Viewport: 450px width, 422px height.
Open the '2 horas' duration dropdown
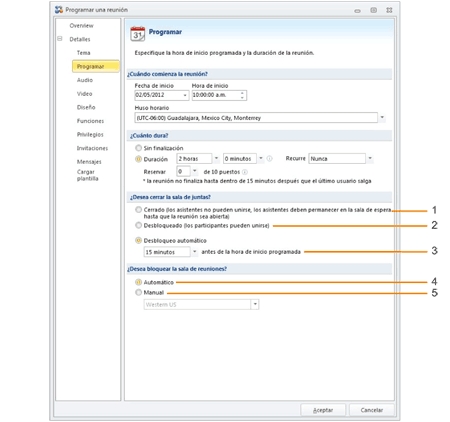216,158
